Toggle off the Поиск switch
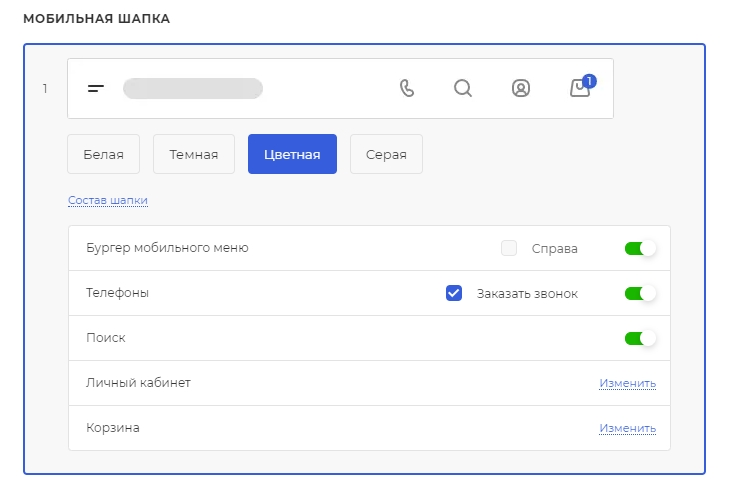 click(x=640, y=338)
